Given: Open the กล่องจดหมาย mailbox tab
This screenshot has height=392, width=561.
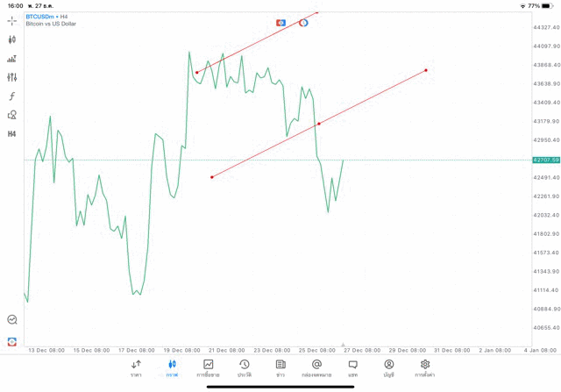Looking at the screenshot, I should pos(316,367).
